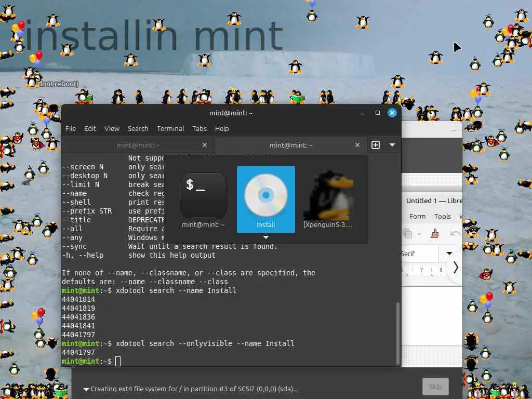Expand LibreOffice toolbar overflow chevron

[x=456, y=268]
